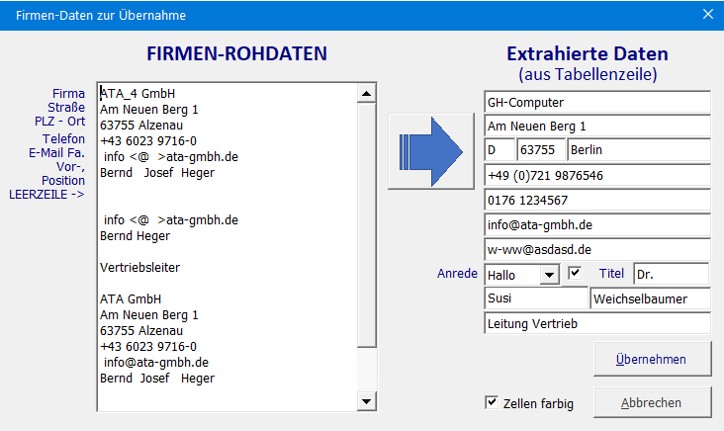
Task: Click the Abbrechen button
Action: click(652, 403)
